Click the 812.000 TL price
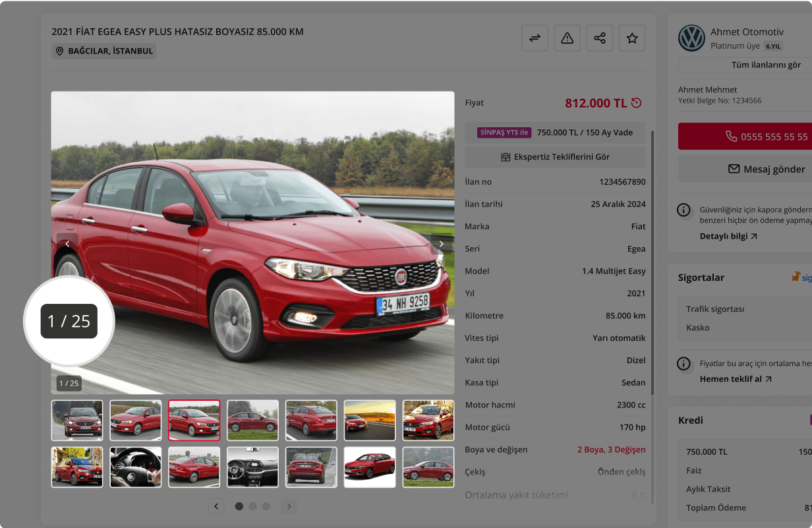The width and height of the screenshot is (812, 528). [x=596, y=103]
